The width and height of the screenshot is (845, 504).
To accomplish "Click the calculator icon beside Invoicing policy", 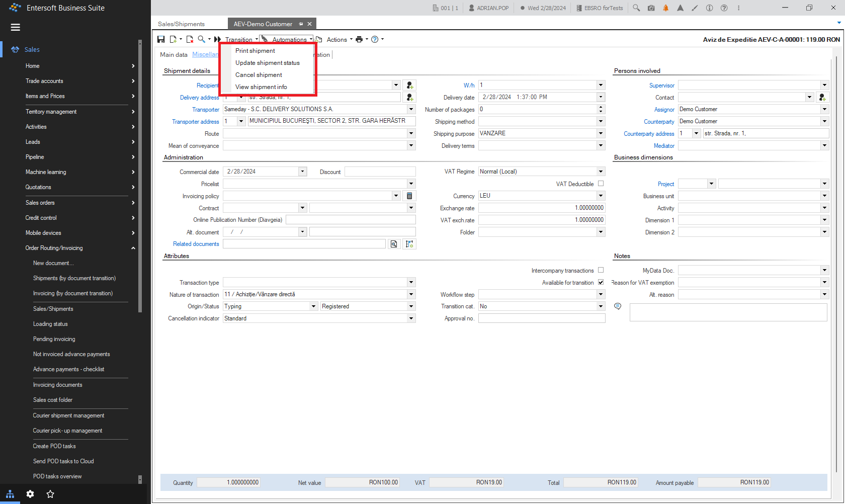I will (x=409, y=196).
